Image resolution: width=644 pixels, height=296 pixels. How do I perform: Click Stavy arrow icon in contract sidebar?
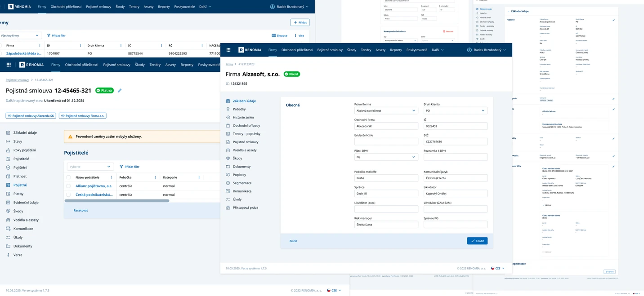(8, 141)
